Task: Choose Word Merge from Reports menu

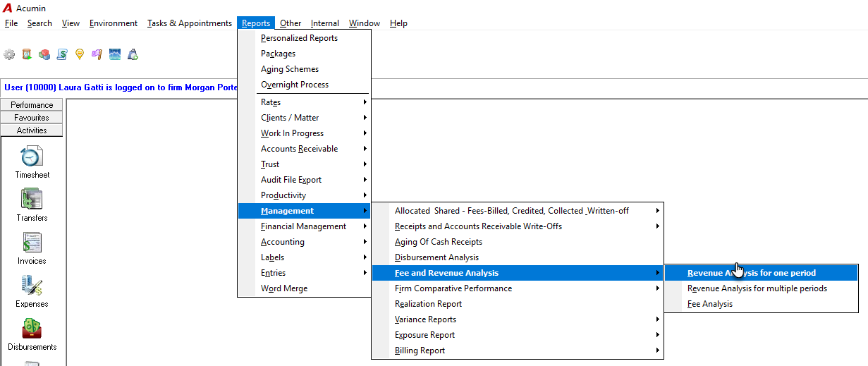Action: tap(304, 288)
